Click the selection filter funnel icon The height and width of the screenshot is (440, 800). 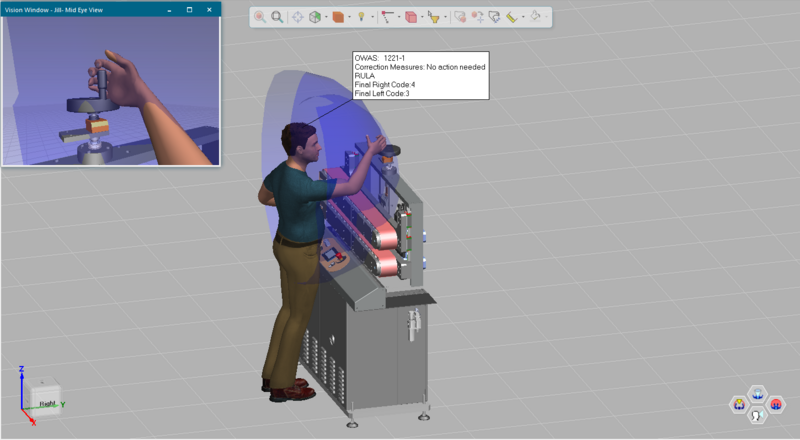point(434,17)
